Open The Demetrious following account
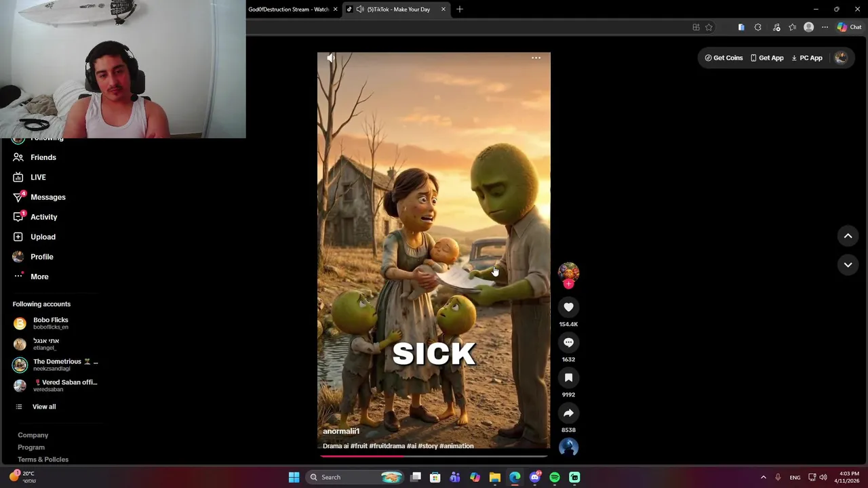This screenshot has height=488, width=868. pos(57,365)
